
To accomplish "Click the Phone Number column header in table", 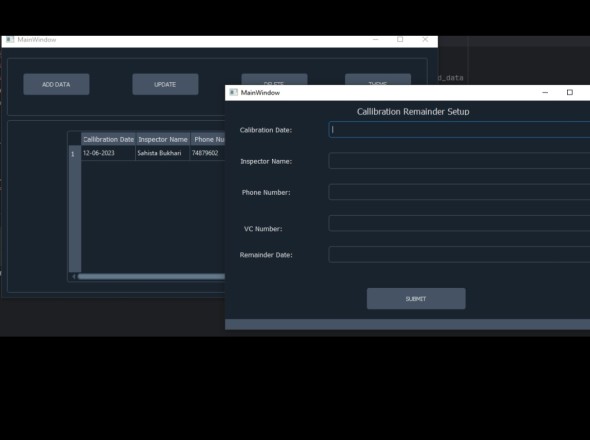I will click(208, 139).
